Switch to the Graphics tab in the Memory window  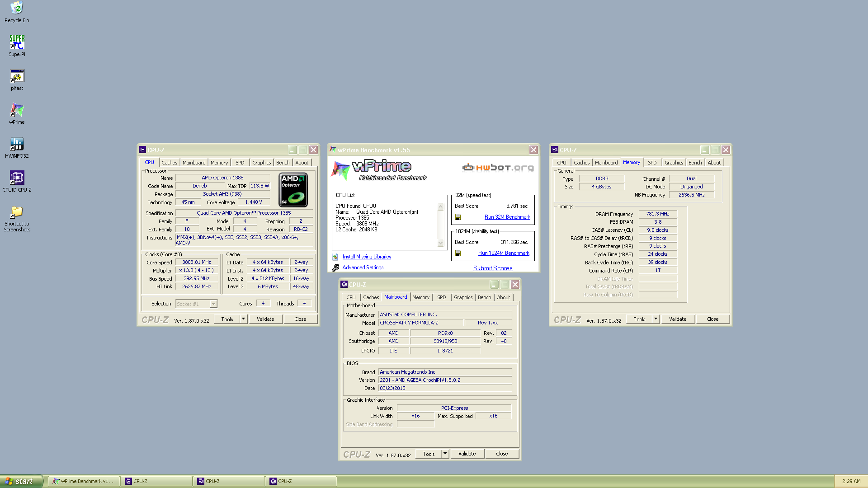[674, 163]
